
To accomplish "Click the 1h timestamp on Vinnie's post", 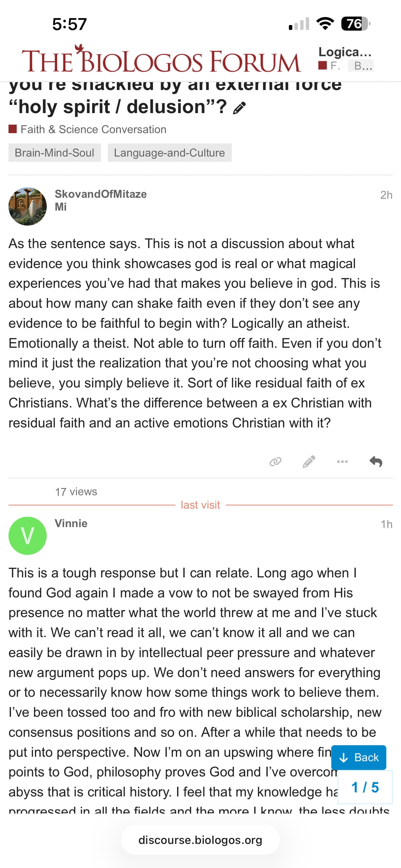I will coord(386,524).
